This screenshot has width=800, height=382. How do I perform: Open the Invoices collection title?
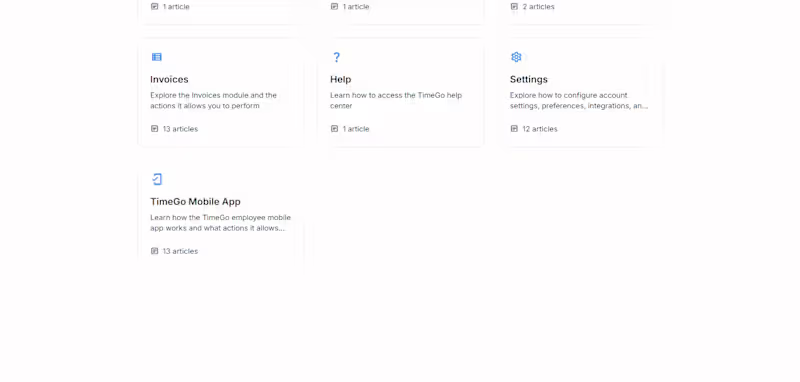pyautogui.click(x=169, y=80)
